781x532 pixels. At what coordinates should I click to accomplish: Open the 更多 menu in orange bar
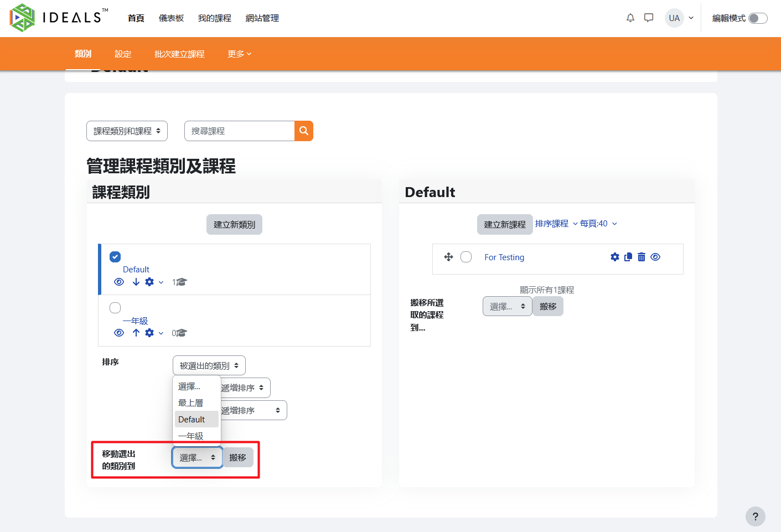[x=239, y=54]
